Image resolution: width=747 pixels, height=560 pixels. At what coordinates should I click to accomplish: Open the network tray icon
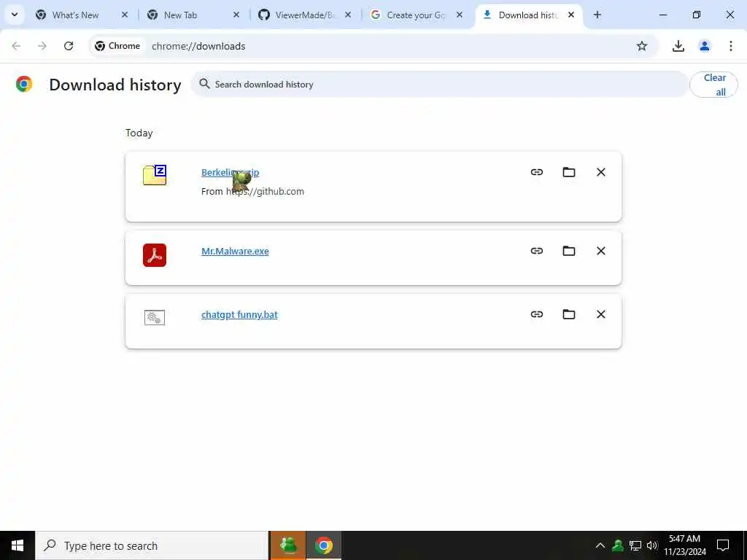point(635,545)
